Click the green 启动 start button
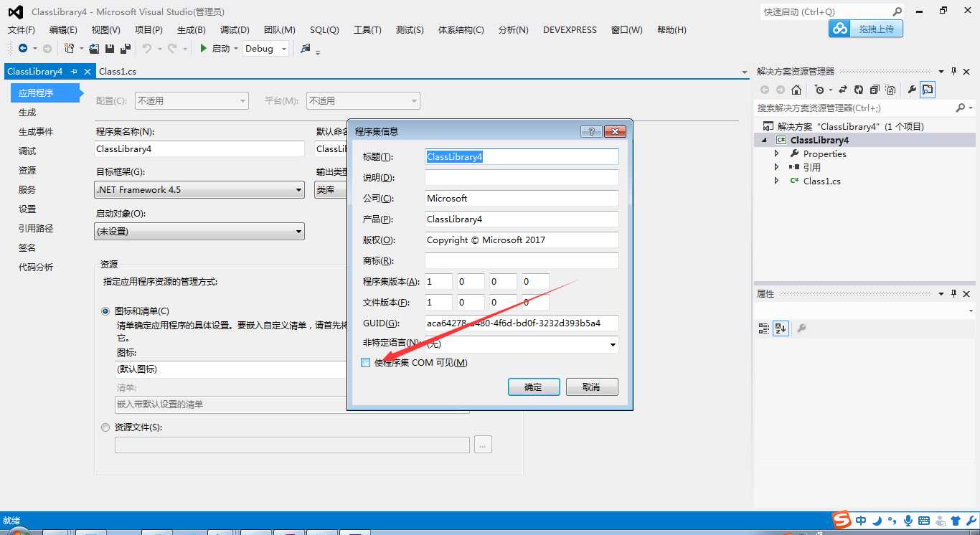This screenshot has height=535, width=980. 215,48
